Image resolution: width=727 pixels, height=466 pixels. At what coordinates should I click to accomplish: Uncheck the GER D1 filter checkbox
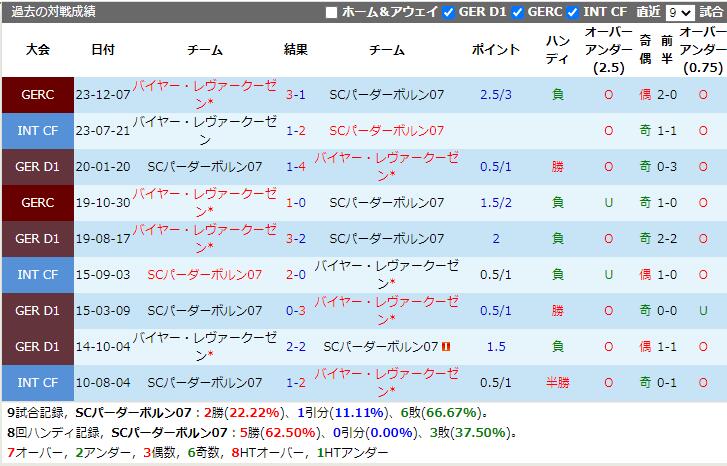(449, 12)
